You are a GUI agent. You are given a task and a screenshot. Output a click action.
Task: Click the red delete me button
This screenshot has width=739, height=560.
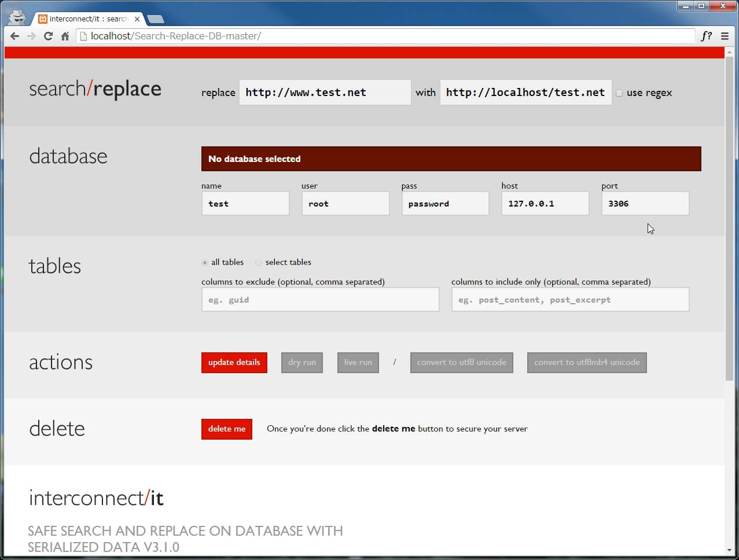tap(226, 429)
